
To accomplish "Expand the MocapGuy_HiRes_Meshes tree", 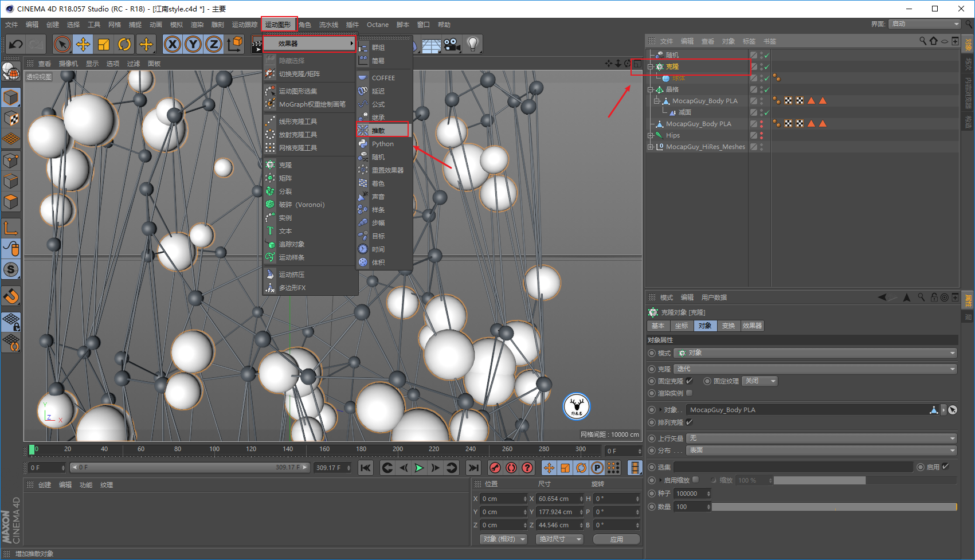I will [x=651, y=147].
